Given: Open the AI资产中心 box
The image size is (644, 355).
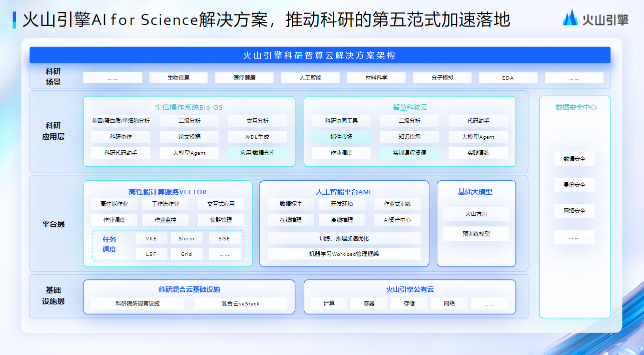Looking at the screenshot, I should (397, 220).
